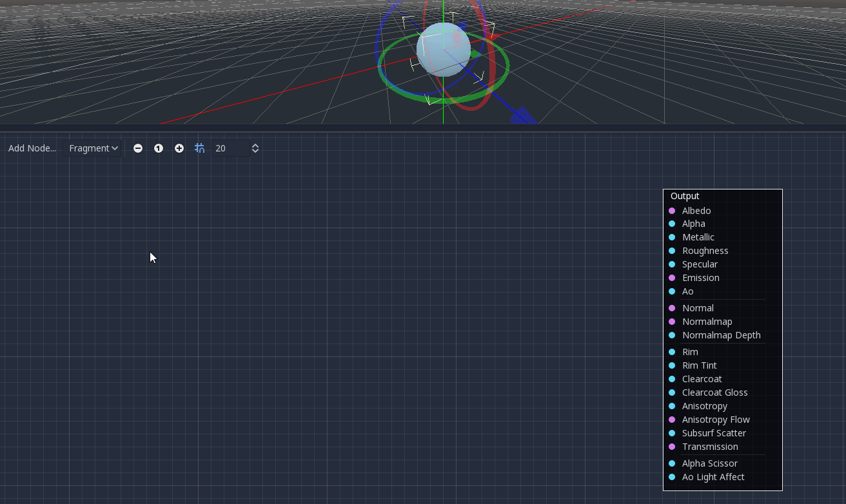
Task: Click the Roughness input port
Action: coord(672,251)
